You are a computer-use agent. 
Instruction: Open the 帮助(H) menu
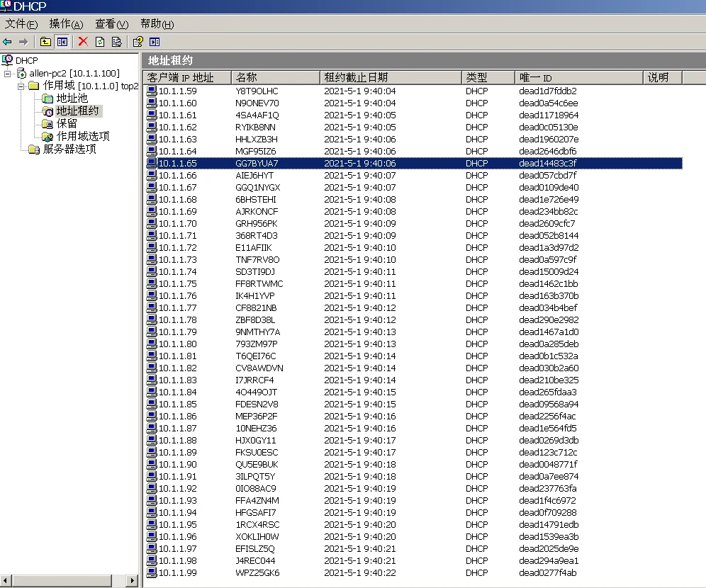coord(157,24)
